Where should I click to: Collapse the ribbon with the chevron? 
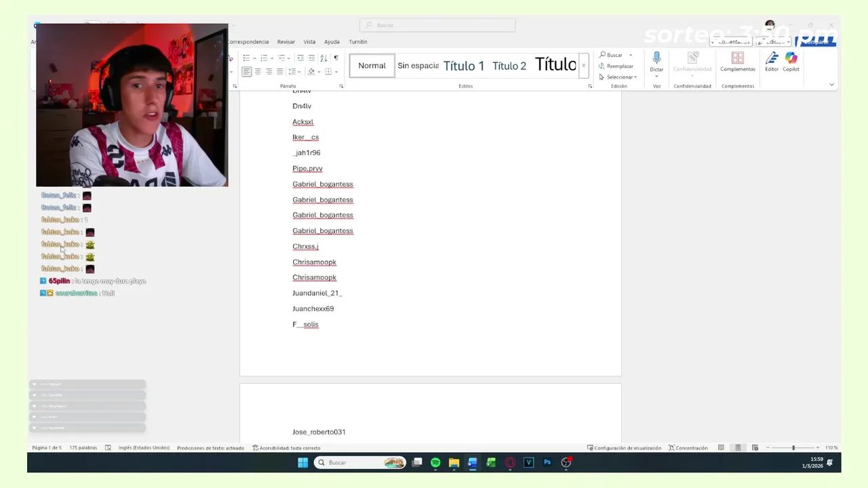click(831, 85)
